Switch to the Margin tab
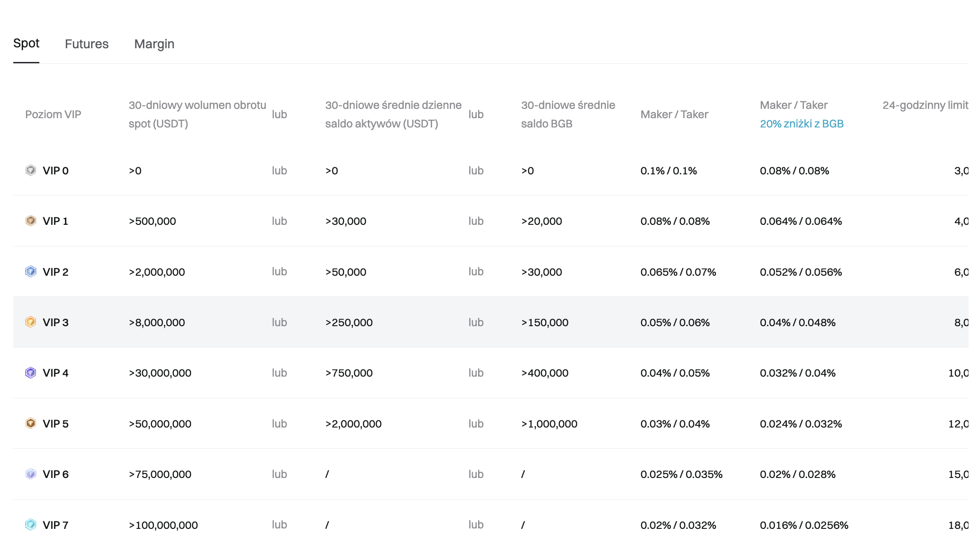The width and height of the screenshot is (980, 547). click(x=154, y=44)
